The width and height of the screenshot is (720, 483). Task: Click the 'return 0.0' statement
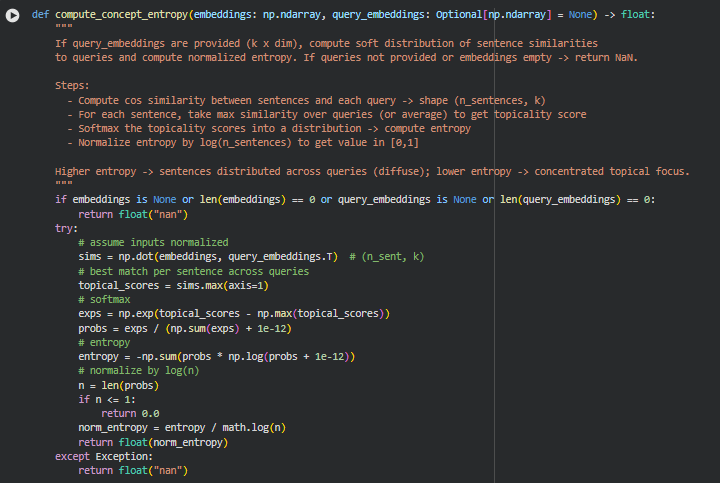(130, 413)
